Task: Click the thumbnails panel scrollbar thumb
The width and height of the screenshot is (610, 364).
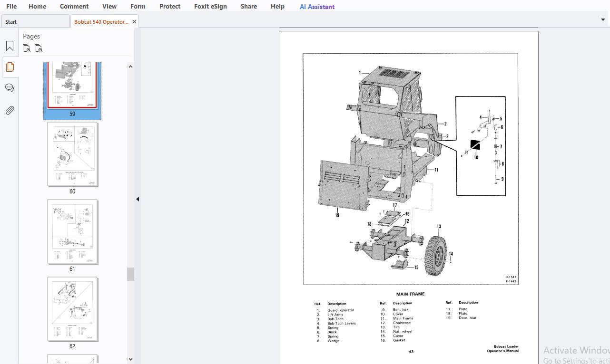Action: click(130, 274)
